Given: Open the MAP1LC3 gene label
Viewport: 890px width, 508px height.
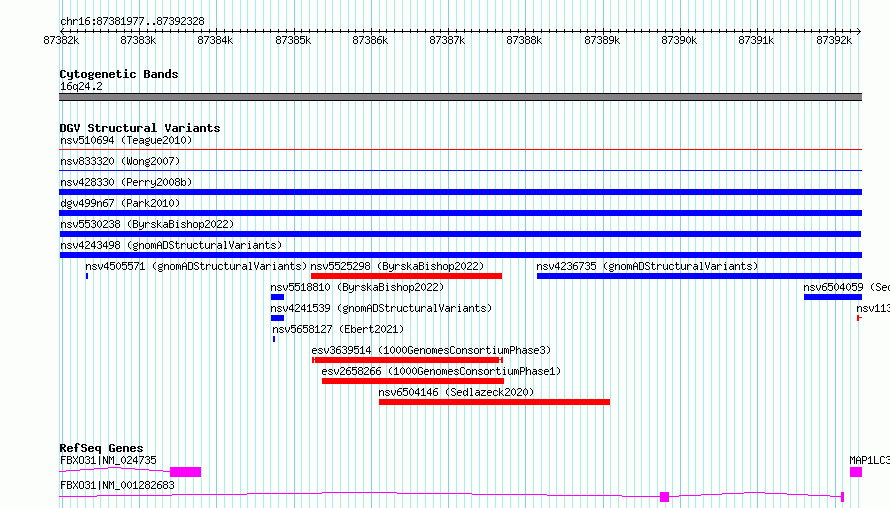Looking at the screenshot, I should pos(870,460).
